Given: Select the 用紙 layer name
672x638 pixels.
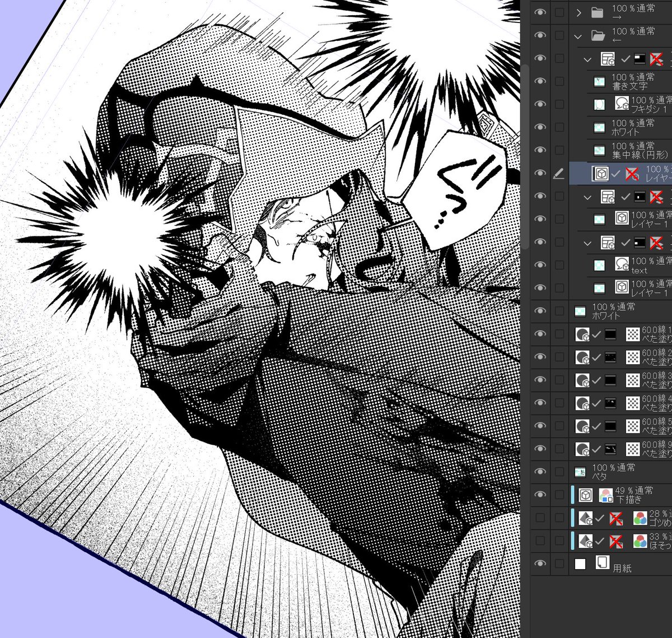Looking at the screenshot, I should [x=622, y=568].
